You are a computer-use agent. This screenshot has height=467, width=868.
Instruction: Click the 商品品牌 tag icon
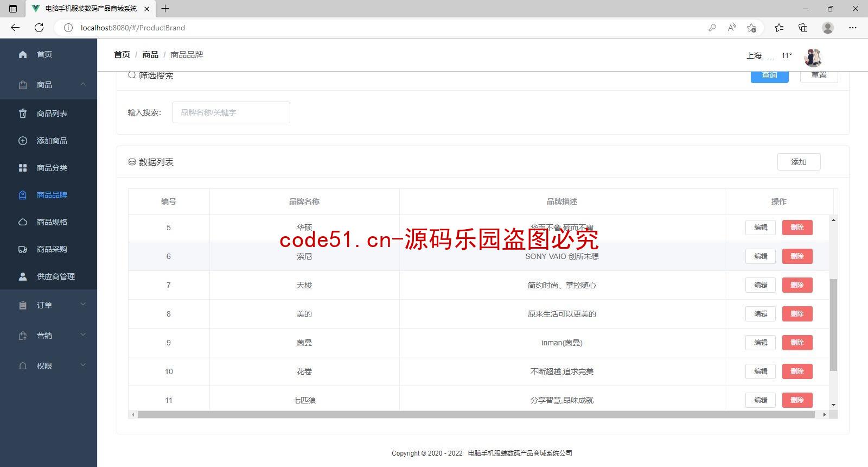(x=23, y=195)
